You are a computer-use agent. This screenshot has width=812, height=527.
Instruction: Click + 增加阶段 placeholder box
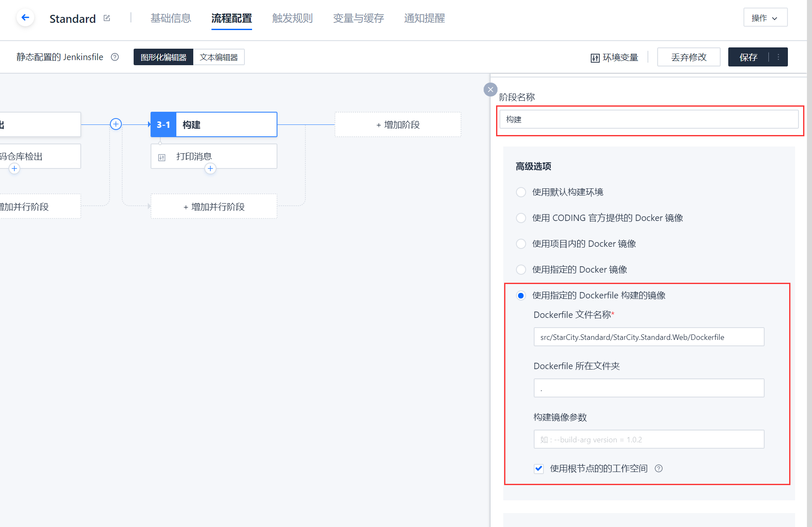(398, 125)
